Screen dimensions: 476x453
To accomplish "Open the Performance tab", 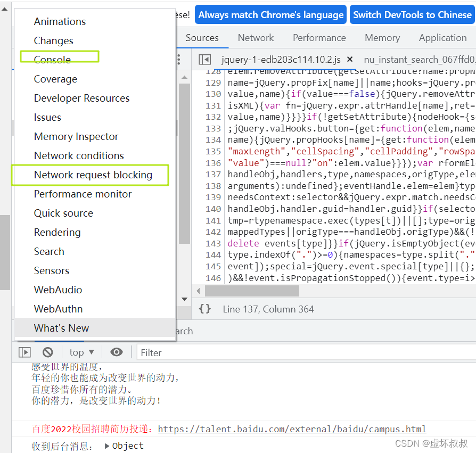I will 319,38.
